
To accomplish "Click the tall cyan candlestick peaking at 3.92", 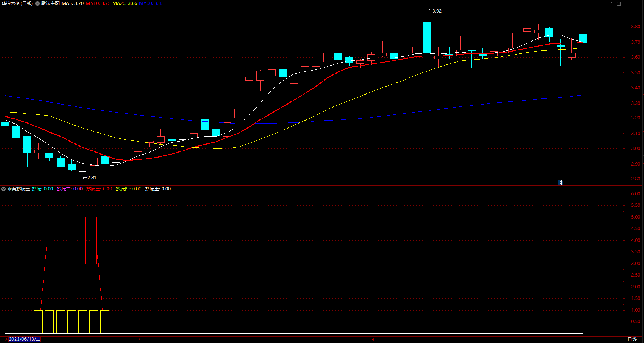I will point(427,37).
